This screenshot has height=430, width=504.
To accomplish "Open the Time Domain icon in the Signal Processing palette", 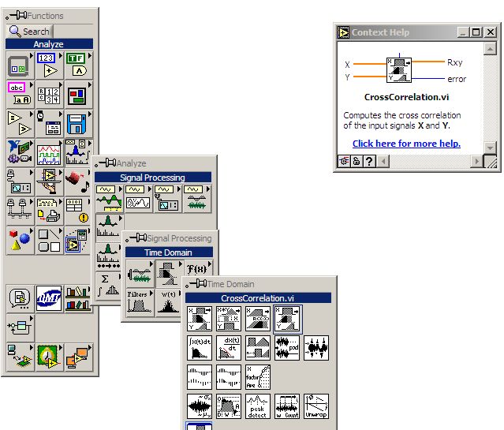I will tap(169, 274).
